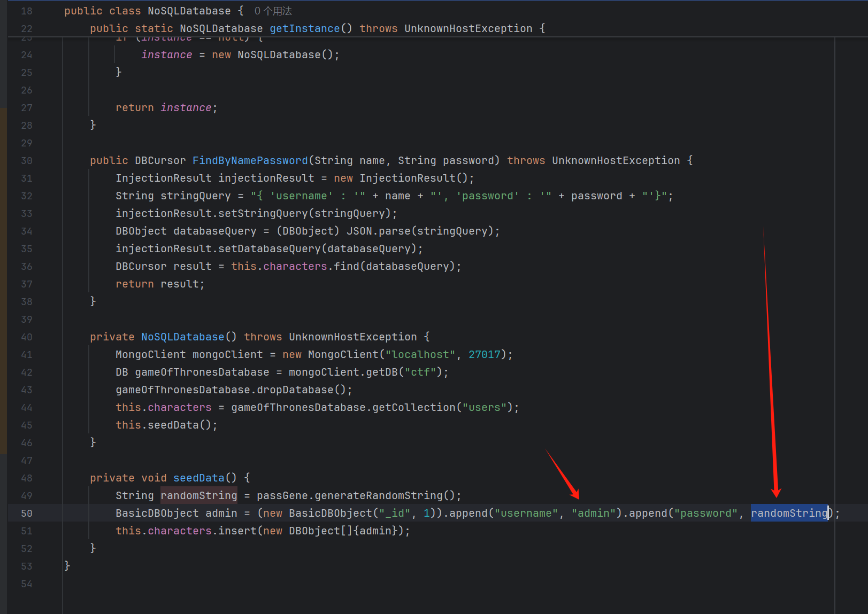
Task: Click the port number 27017
Action: 484,355
